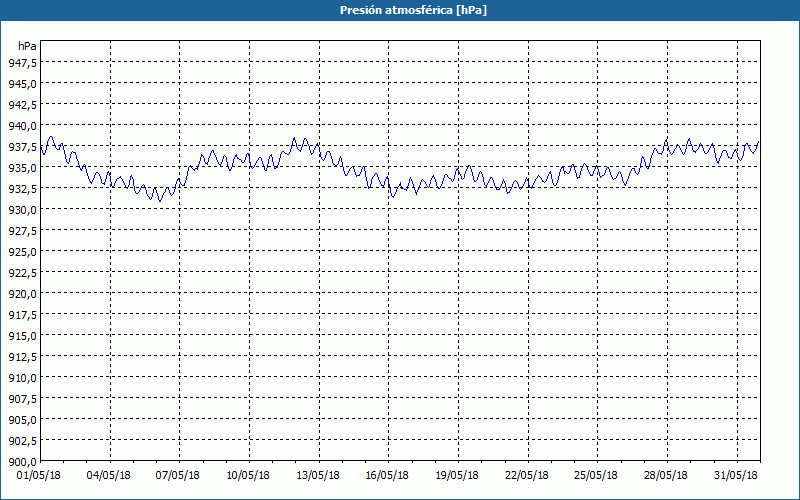The image size is (800, 500).
Task: Click the 01/05/18 date label
Action: (39, 476)
